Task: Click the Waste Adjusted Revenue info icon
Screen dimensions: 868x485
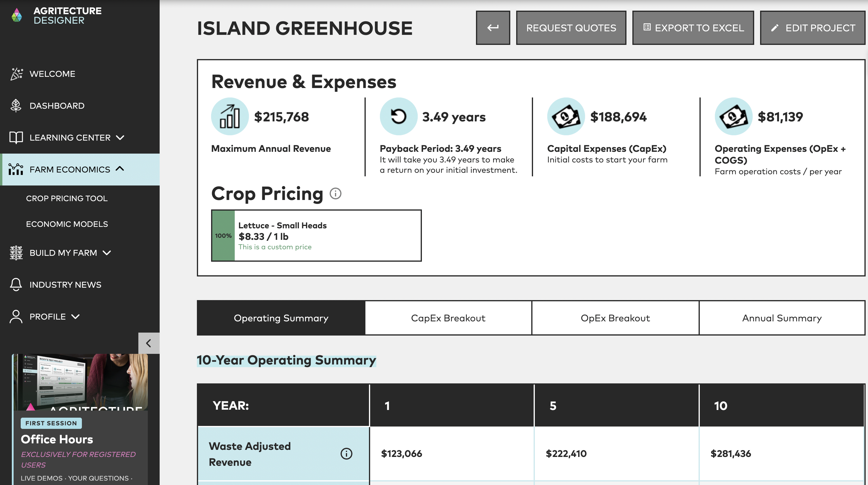Action: pos(346,454)
